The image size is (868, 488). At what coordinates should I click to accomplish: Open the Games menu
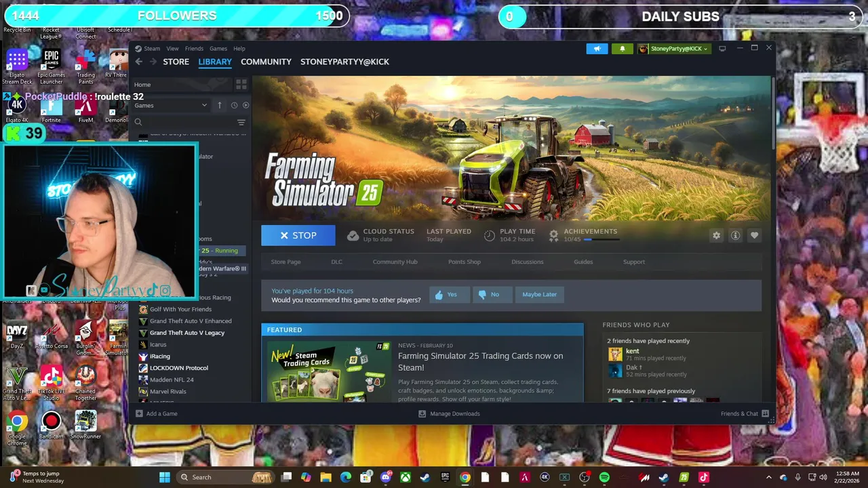click(218, 49)
